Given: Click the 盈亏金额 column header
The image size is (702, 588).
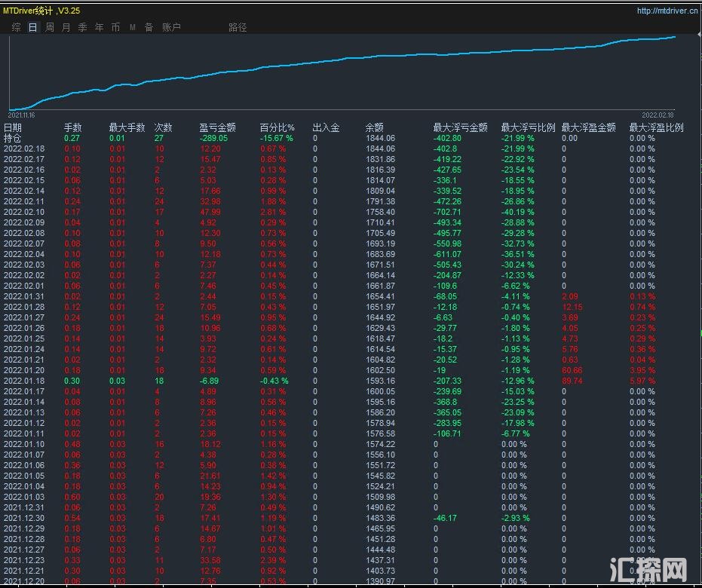Looking at the screenshot, I should tap(217, 127).
